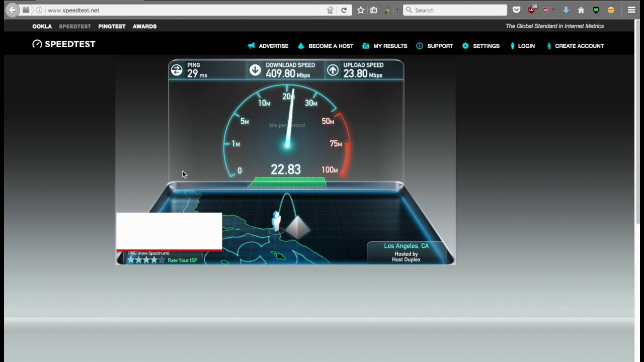Viewport: 644px width, 362px height.
Task: Click the ping icon in the results bar
Action: click(177, 70)
